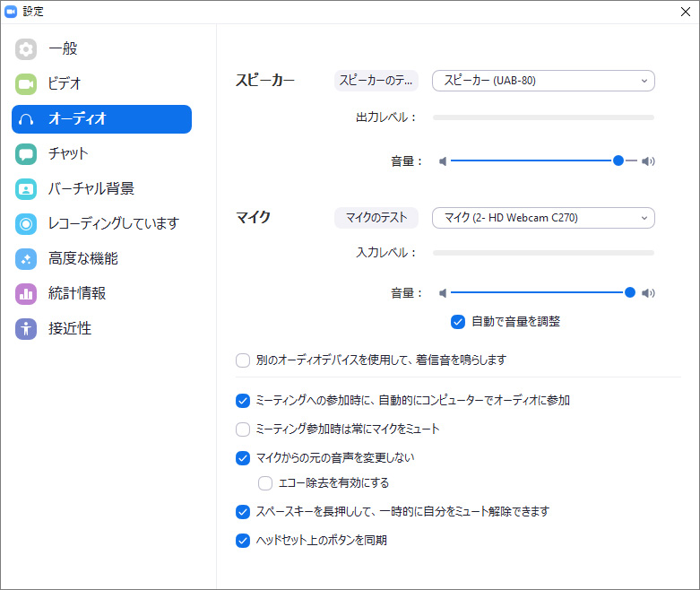The width and height of the screenshot is (700, 590).
Task: Select the オーディオ tab in sidebar
Action: coord(101,119)
